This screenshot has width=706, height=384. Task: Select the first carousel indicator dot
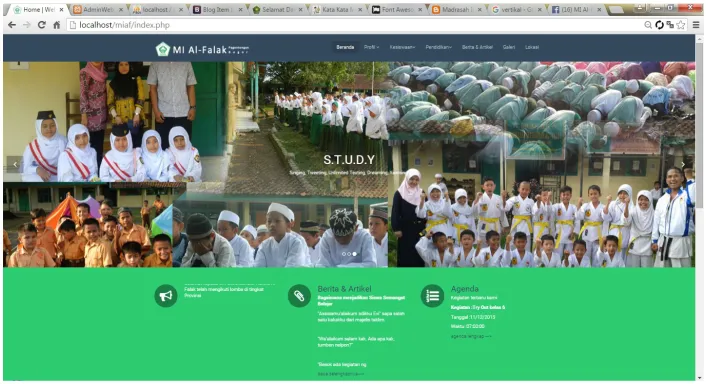click(344, 254)
